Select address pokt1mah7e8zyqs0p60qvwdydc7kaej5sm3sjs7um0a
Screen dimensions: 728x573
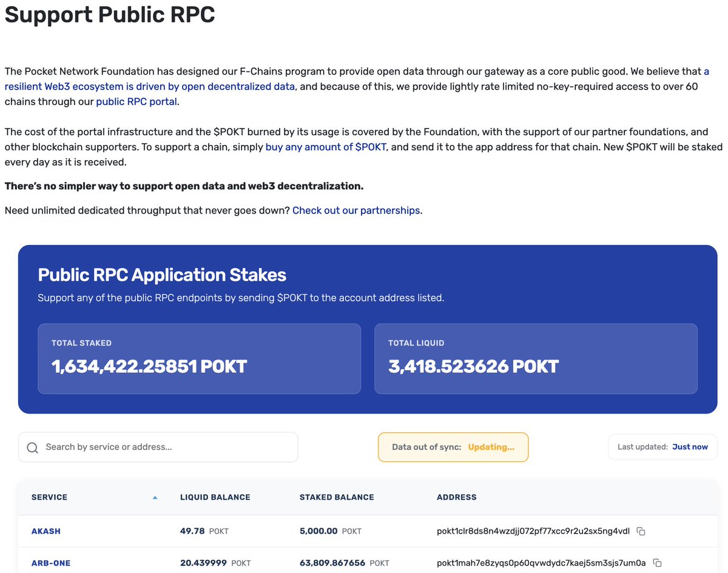point(541,563)
